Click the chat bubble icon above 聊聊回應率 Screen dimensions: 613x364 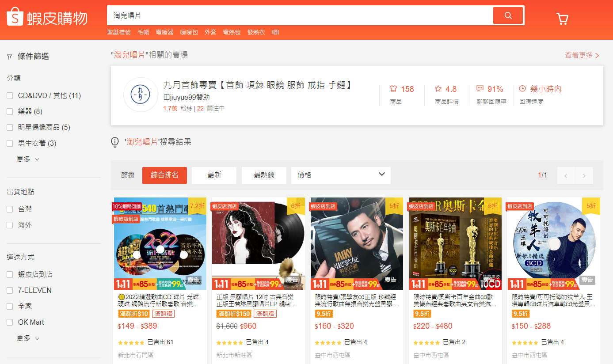tap(479, 88)
